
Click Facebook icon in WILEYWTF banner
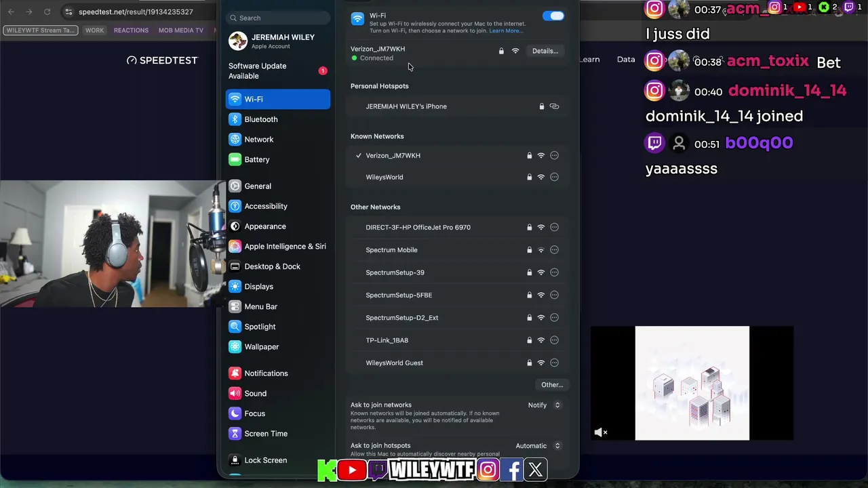pyautogui.click(x=513, y=470)
